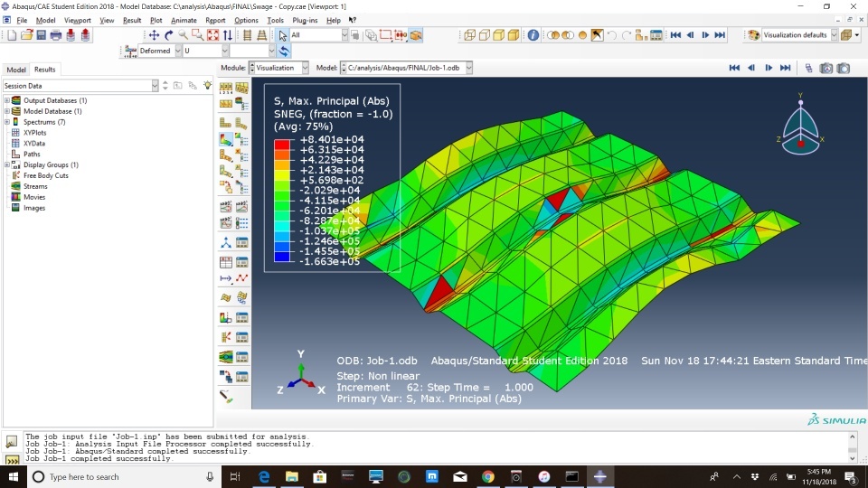Open the Visualization defaults dropdown
Screen dimensions: 868x488
(x=799, y=35)
